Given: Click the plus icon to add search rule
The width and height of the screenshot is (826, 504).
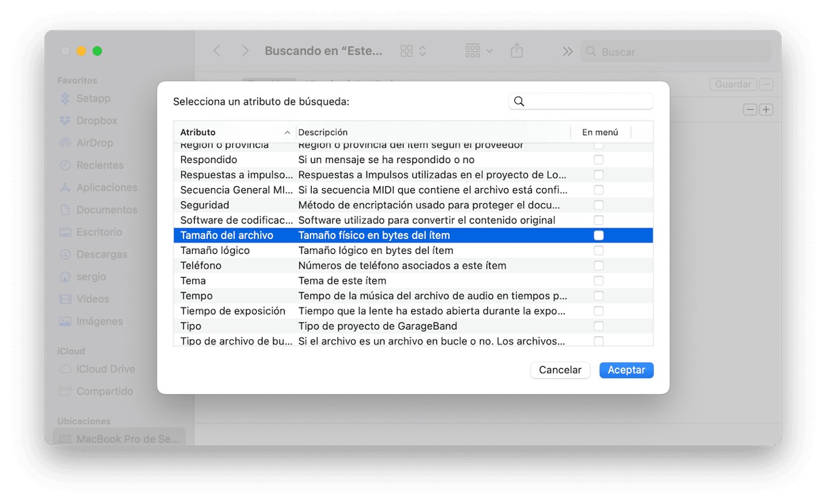Looking at the screenshot, I should [x=766, y=109].
